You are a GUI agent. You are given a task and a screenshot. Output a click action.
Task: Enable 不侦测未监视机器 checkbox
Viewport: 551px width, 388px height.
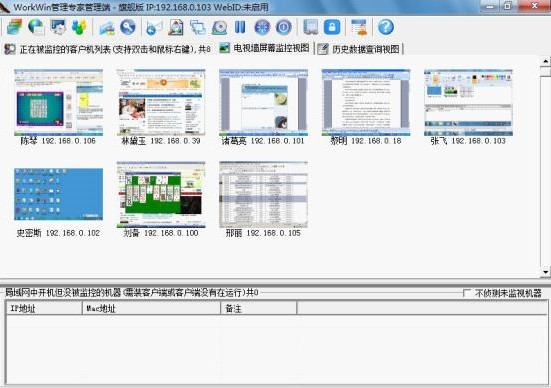(467, 293)
